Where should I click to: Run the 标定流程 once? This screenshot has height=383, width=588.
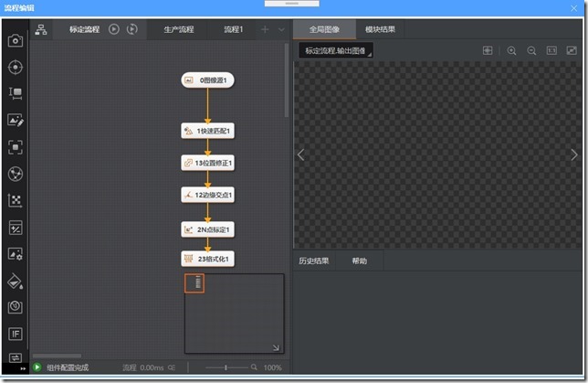coord(114,29)
